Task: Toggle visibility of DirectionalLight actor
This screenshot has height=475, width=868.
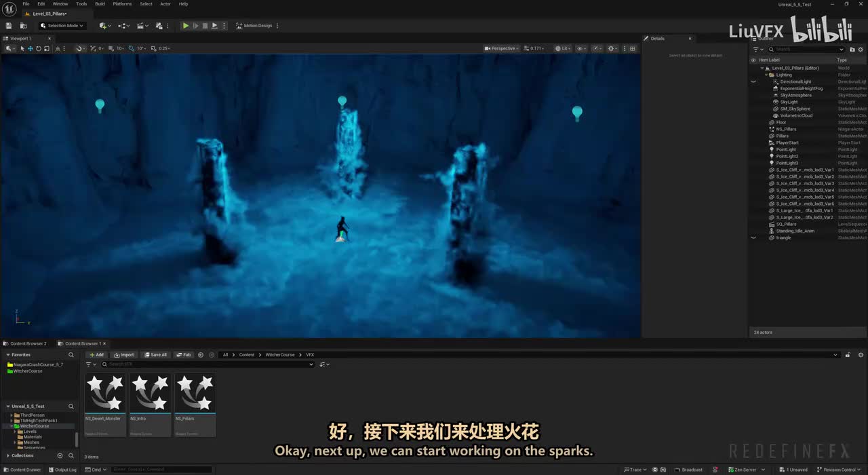Action: coord(753,81)
